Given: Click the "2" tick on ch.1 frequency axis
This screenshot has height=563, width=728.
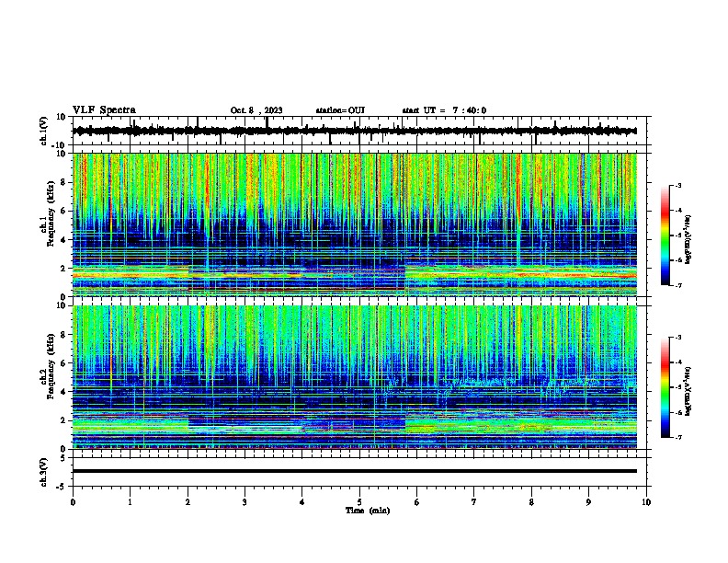Looking at the screenshot, I should (63, 269).
